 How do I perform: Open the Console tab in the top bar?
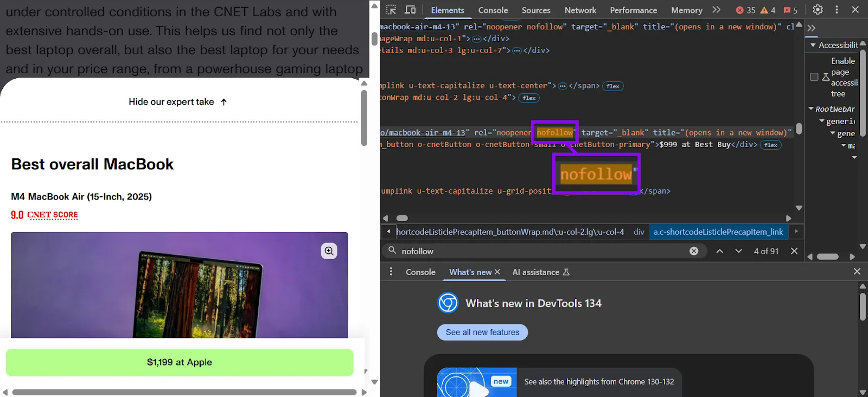[493, 10]
